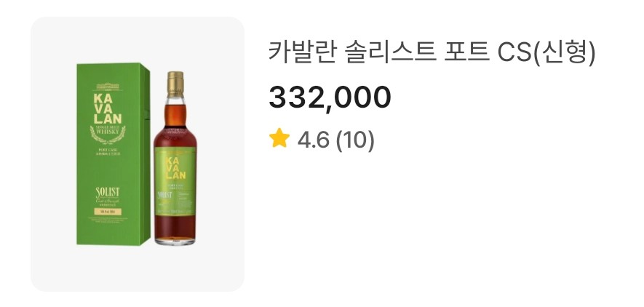Image resolution: width=644 pixels, height=307 pixels.
Task: Click the laurel wreath Whisky emblem on box
Action: click(x=107, y=135)
